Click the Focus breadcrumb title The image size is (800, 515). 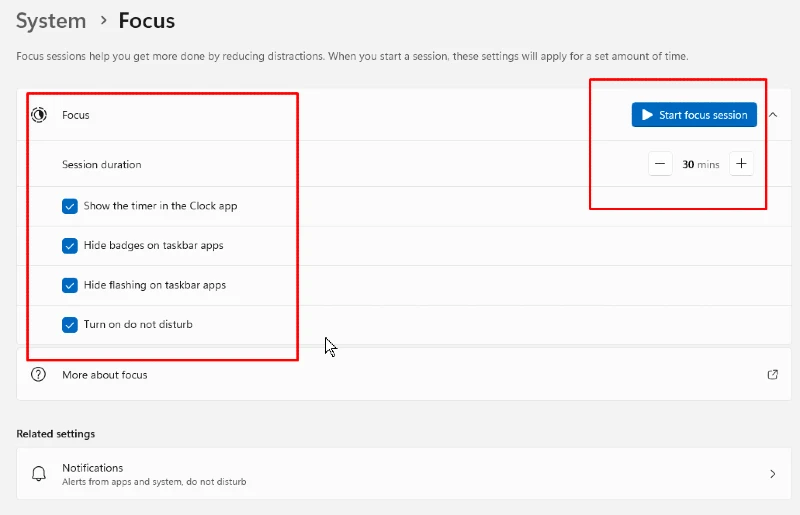146,21
